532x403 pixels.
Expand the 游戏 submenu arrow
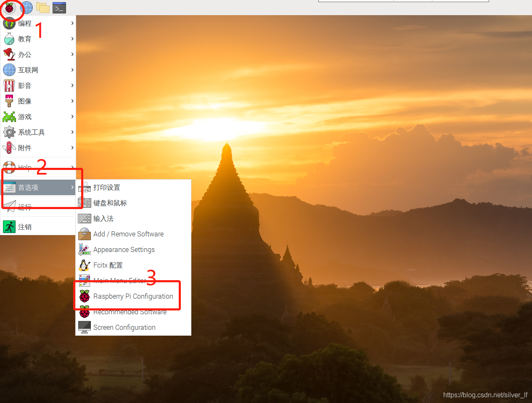click(x=72, y=117)
